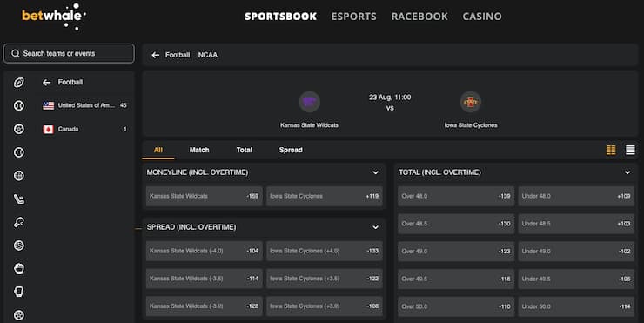
Task: Pick Iowa State Cyclones (+3.5) spread
Action: pyautogui.click(x=325, y=279)
